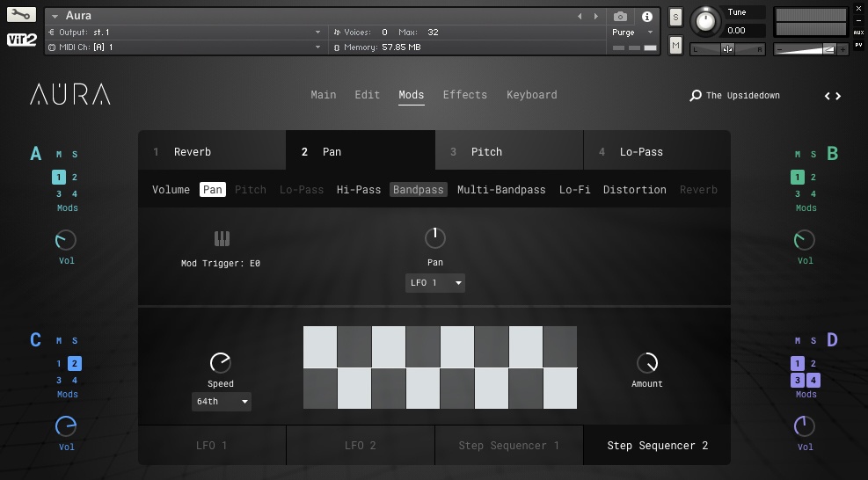The height and width of the screenshot is (480, 868).
Task: Choose Volume as mod target
Action: [171, 189]
